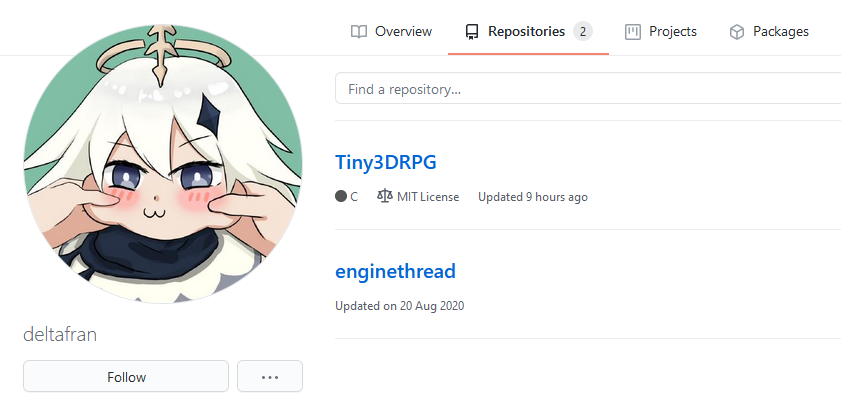Open the enginethread repository link
Viewport: 841px width, 406px height.
pos(395,271)
